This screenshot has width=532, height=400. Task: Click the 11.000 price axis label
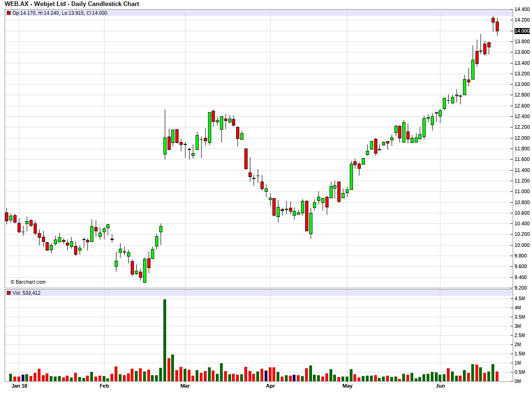point(522,192)
